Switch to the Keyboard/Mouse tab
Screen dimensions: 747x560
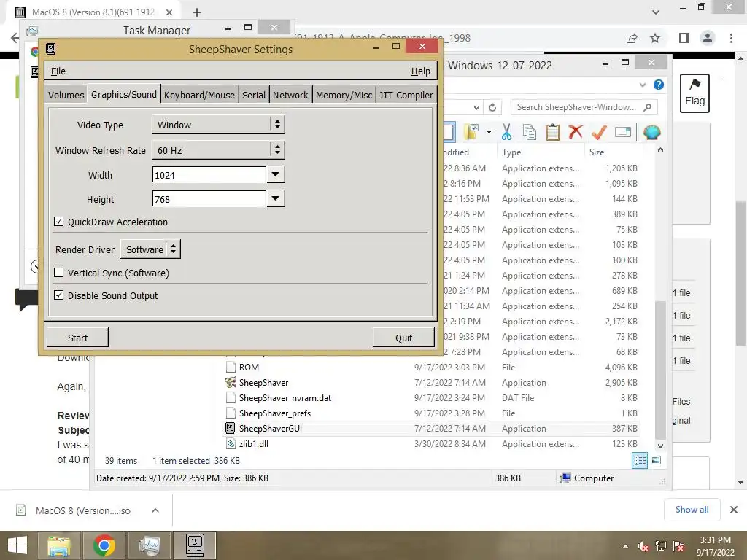click(x=199, y=95)
